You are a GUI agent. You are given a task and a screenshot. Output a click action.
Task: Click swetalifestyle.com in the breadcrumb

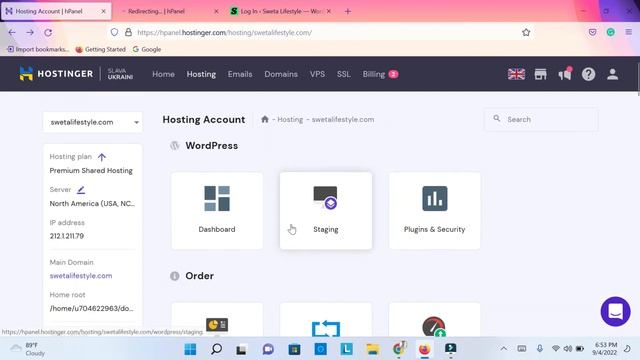tap(343, 119)
